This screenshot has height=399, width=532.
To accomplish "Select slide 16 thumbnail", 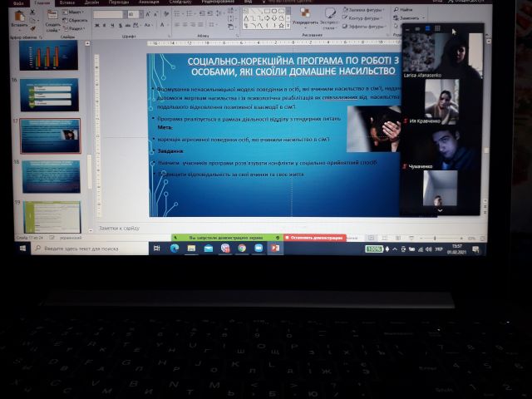I will pyautogui.click(x=50, y=95).
